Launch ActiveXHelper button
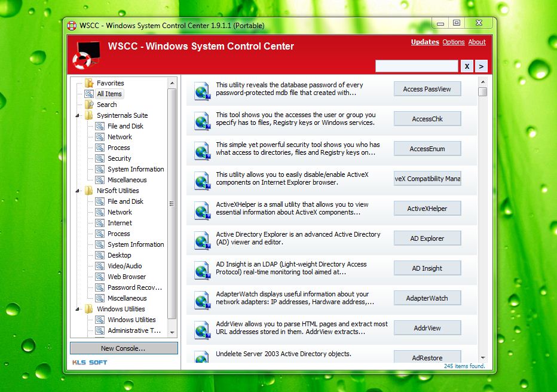The width and height of the screenshot is (557, 392). (427, 209)
